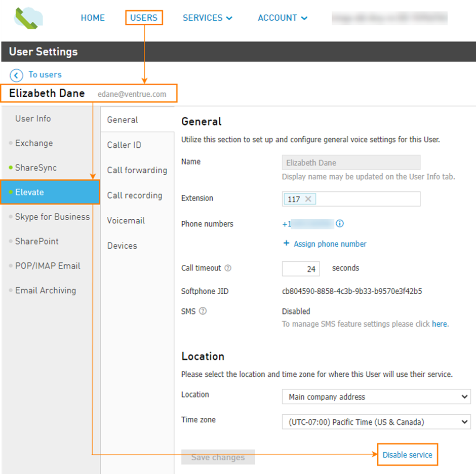Click the Call timeout seconds field
This screenshot has width=476, height=474.
click(300, 269)
